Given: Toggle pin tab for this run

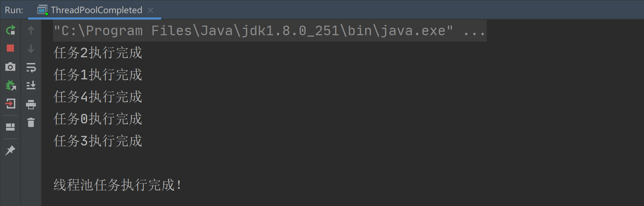Looking at the screenshot, I should coord(10,150).
